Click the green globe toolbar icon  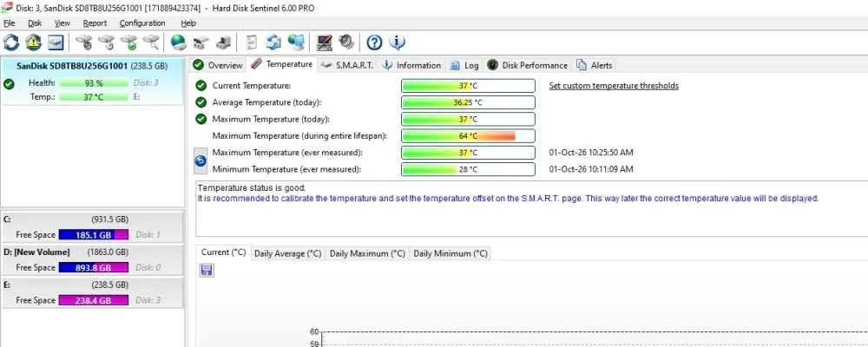point(178,42)
